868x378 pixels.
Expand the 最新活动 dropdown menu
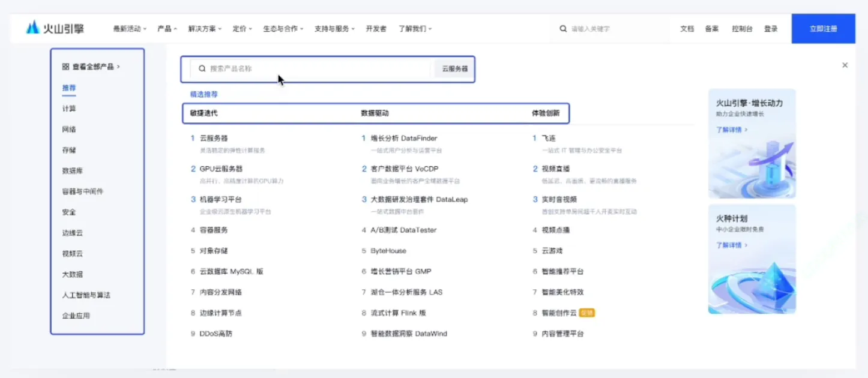click(x=129, y=28)
